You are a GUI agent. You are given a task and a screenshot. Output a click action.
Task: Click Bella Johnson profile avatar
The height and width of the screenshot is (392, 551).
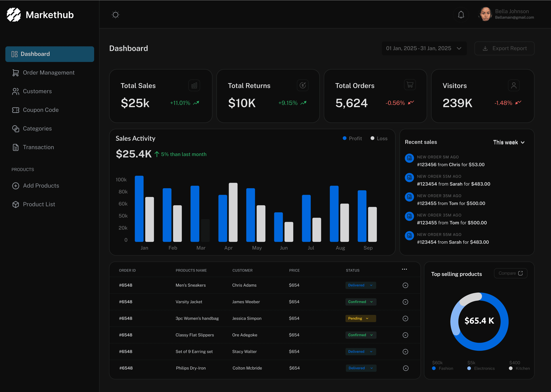[x=485, y=14]
